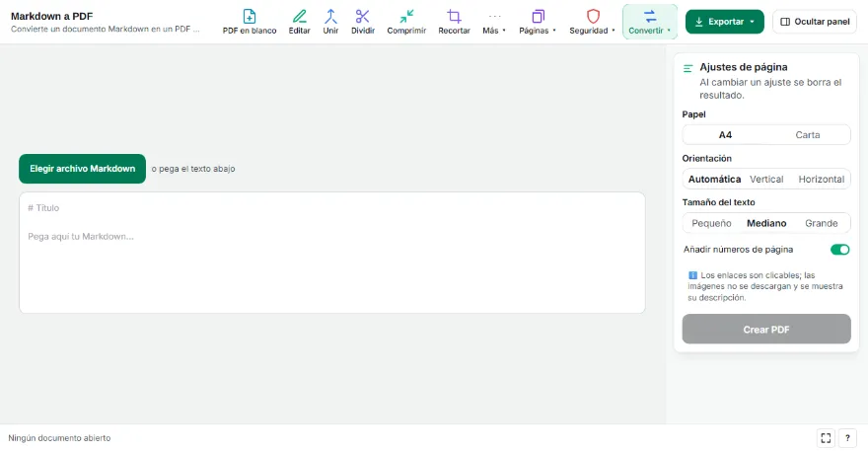Set text size to Grande

[x=821, y=223]
